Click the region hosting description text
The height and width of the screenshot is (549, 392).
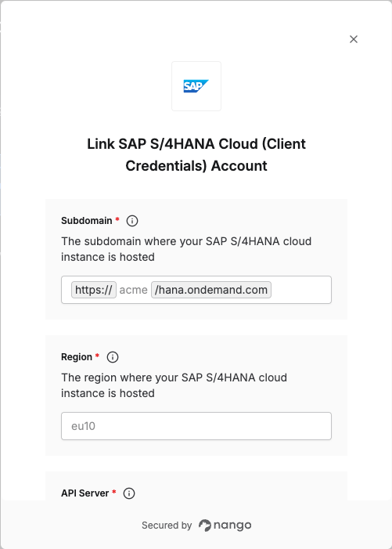coord(174,385)
